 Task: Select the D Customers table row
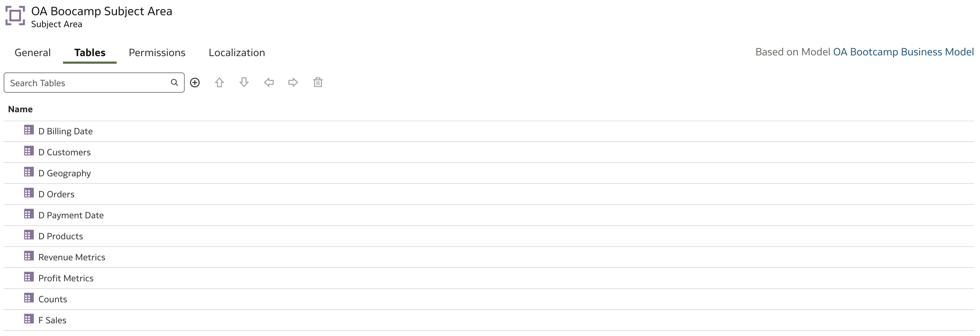pyautogui.click(x=489, y=152)
